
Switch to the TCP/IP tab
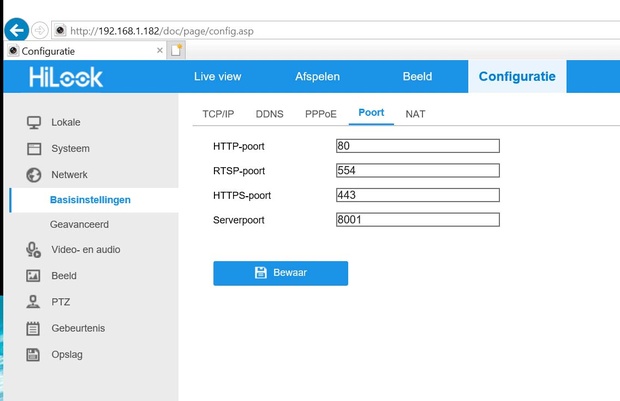[218, 114]
